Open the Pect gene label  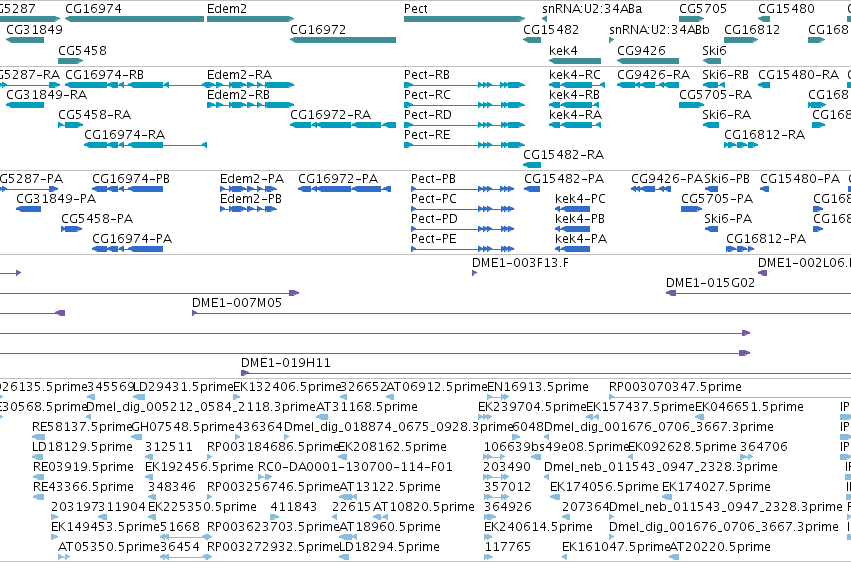[x=416, y=9]
